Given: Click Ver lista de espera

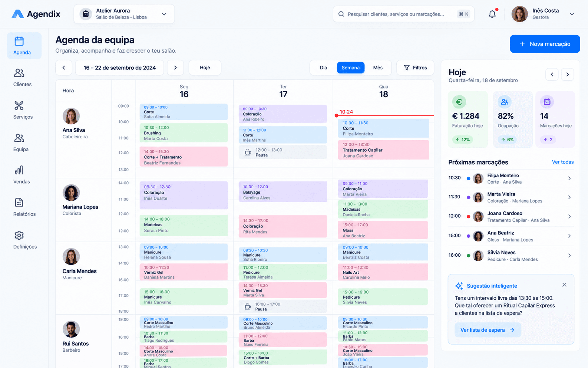Looking at the screenshot, I should click(x=488, y=330).
